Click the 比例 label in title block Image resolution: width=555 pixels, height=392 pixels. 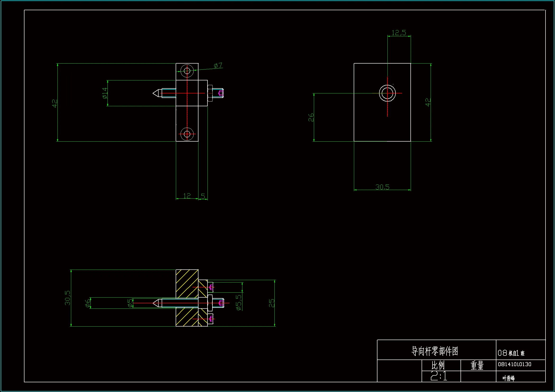438,365
